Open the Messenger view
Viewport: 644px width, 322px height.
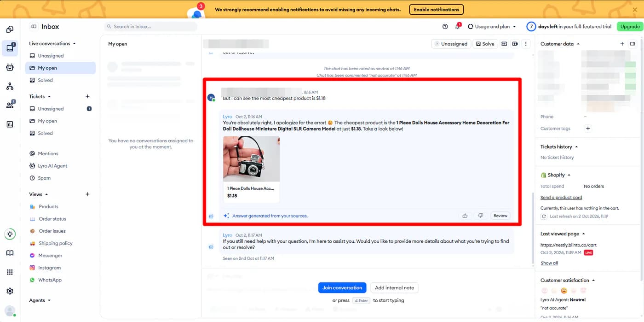point(60,255)
